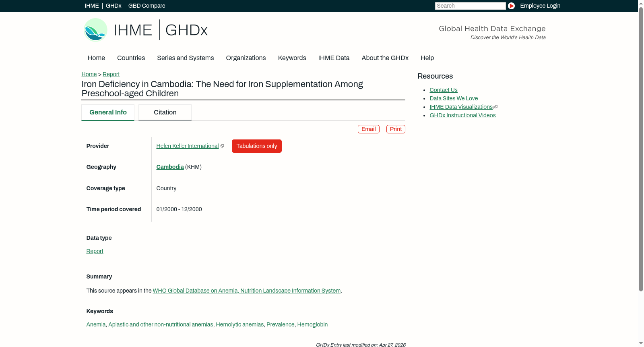This screenshot has width=644, height=347.
Task: Click the Hemoglobin keyword link
Action: click(x=312, y=324)
